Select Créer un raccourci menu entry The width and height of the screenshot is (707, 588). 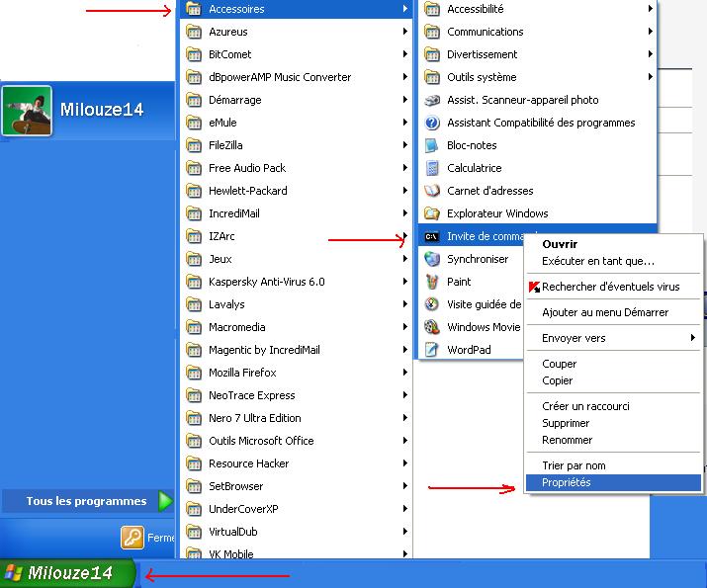click(585, 406)
